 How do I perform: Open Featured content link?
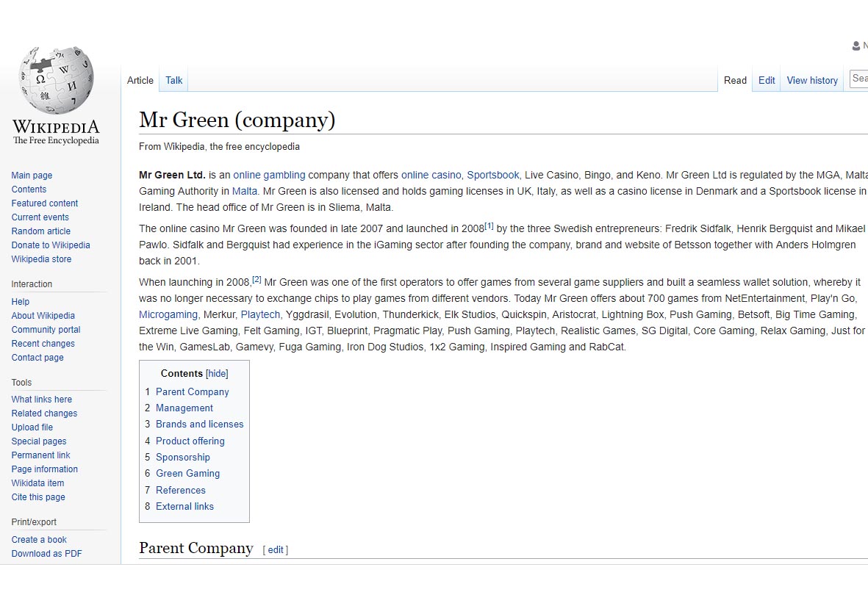pyautogui.click(x=45, y=203)
